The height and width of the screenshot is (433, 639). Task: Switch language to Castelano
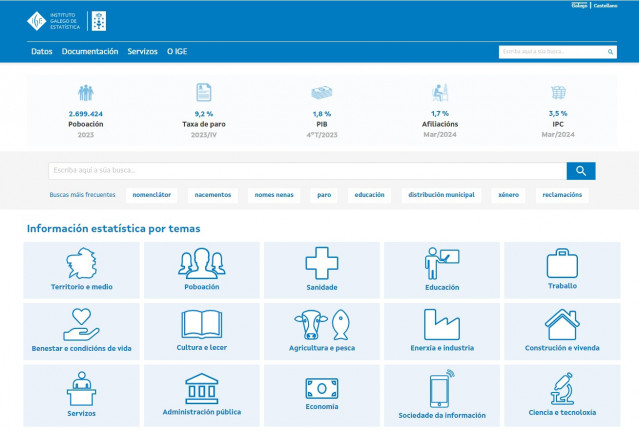click(606, 6)
